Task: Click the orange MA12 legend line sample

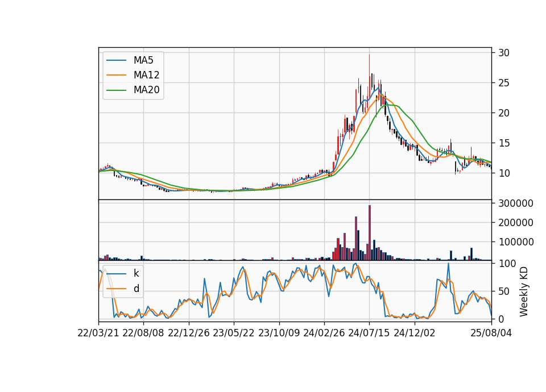Action: pyautogui.click(x=116, y=75)
